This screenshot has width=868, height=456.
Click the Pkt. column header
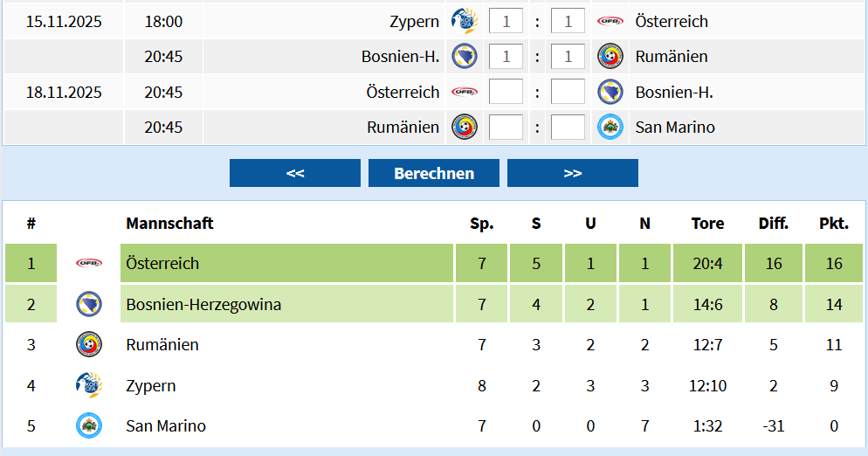[833, 224]
